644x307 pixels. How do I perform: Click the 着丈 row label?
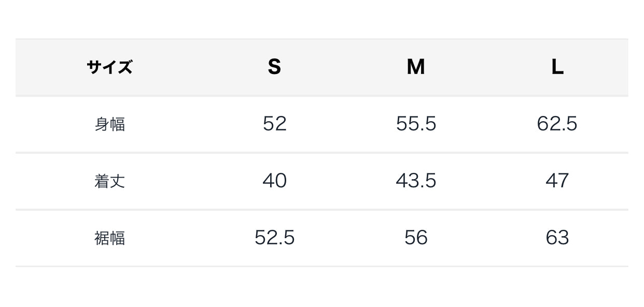tap(109, 181)
